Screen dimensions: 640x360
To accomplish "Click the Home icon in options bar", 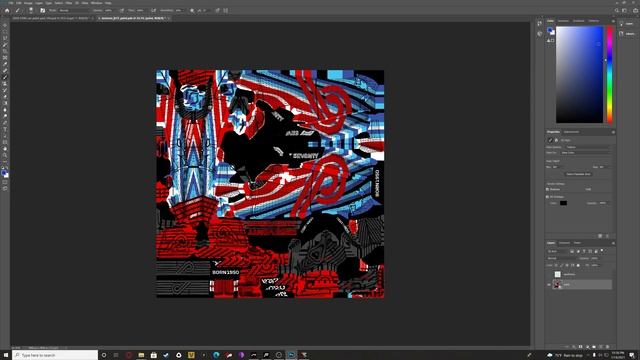I will (x=7, y=11).
